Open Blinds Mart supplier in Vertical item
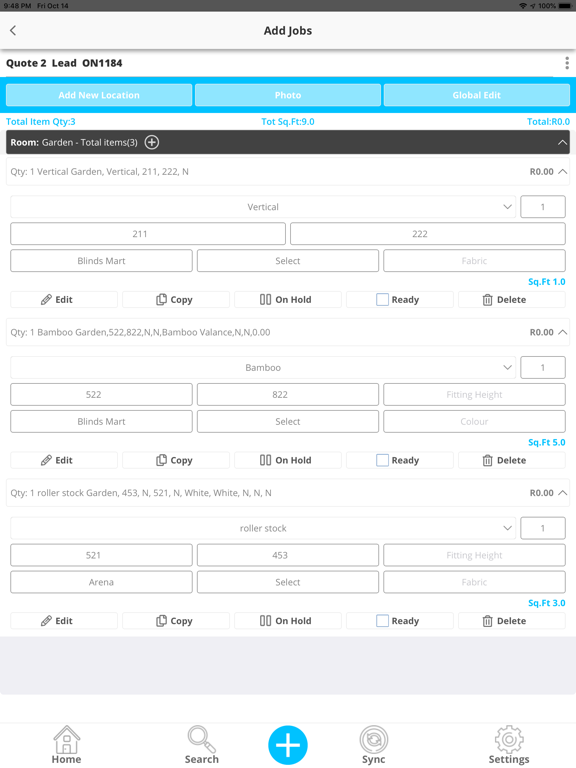Viewport: 576px width, 768px height. 101,261
